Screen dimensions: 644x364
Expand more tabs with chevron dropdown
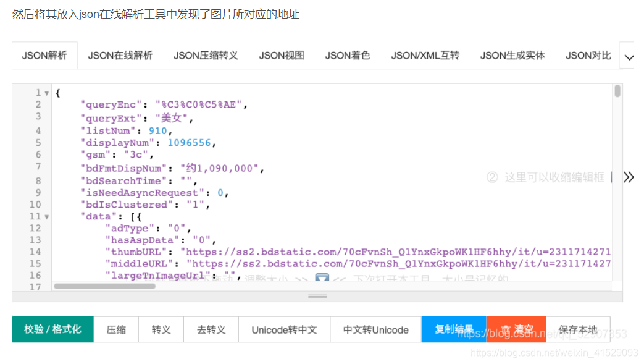(x=629, y=57)
